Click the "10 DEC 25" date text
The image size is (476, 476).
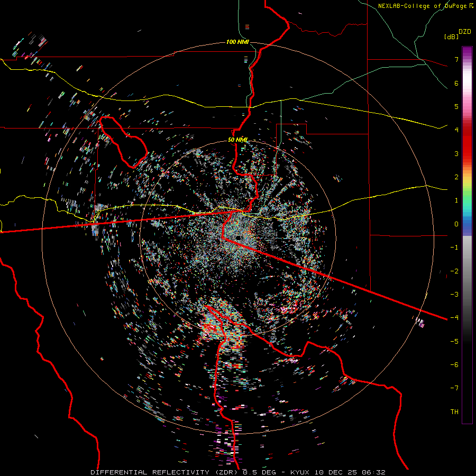pyautogui.click(x=336, y=472)
